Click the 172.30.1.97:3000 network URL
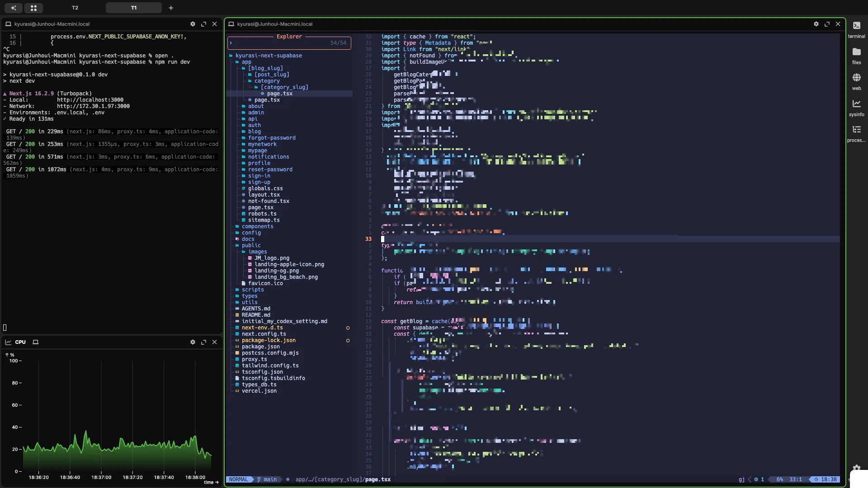This screenshot has width=868, height=488. [x=93, y=106]
